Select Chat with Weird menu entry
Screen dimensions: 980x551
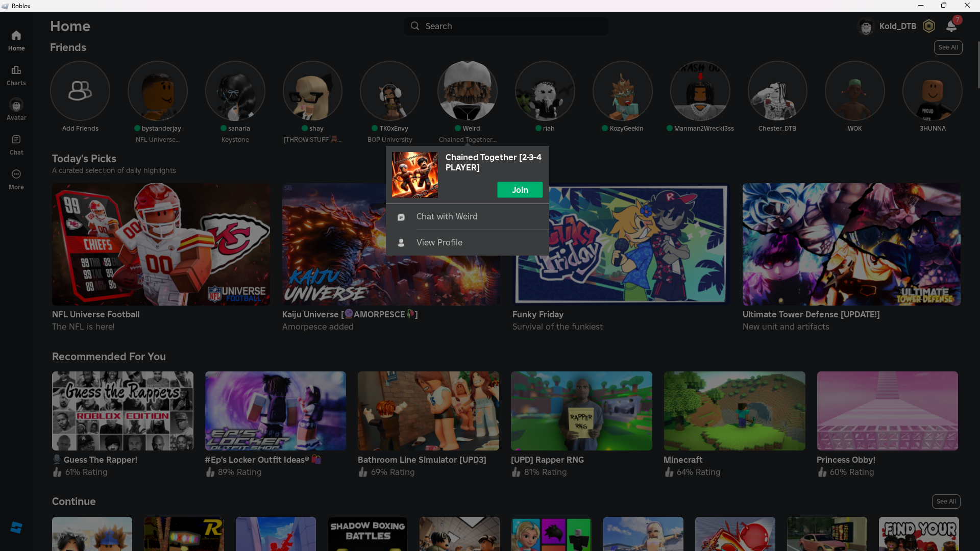coord(468,217)
